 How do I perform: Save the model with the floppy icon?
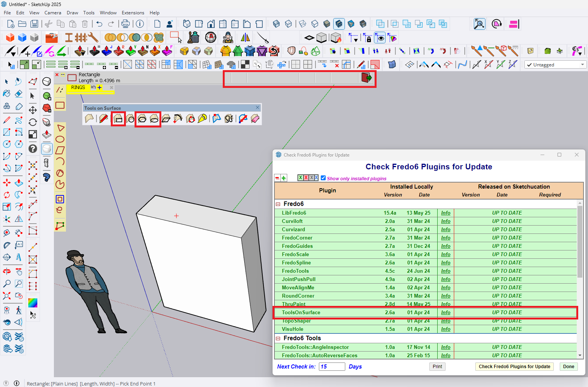[34, 24]
